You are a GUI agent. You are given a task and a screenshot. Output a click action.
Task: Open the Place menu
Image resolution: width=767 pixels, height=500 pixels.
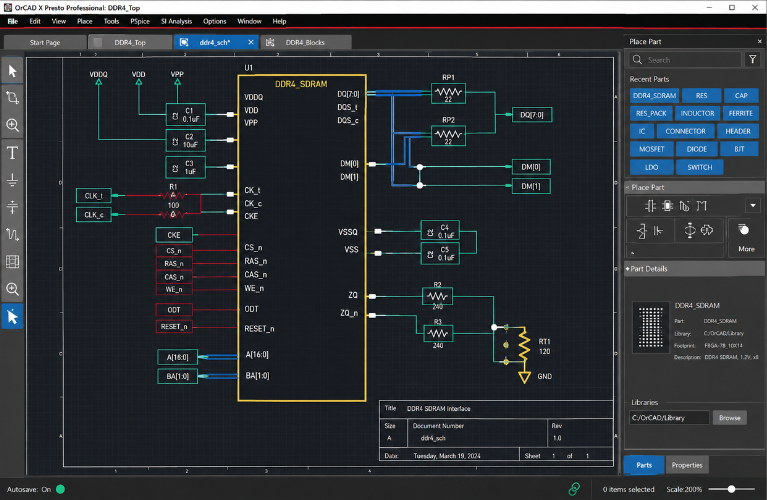(85, 21)
